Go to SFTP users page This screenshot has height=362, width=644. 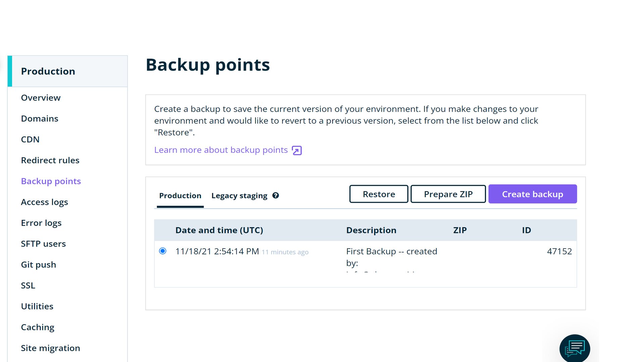[43, 244]
